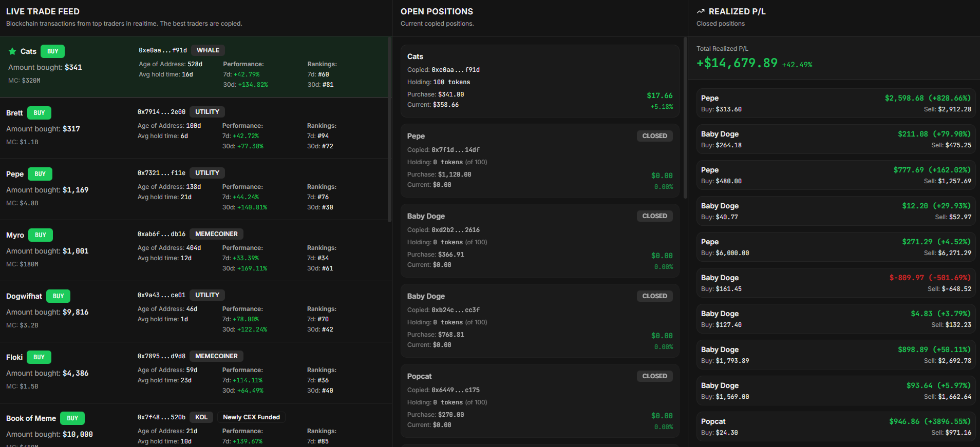
Task: Click the Open Positions panel scrollbar
Action: point(685,118)
